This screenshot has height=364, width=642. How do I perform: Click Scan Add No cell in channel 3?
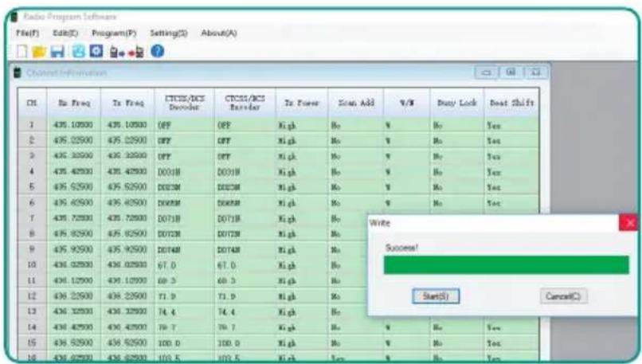click(356, 156)
